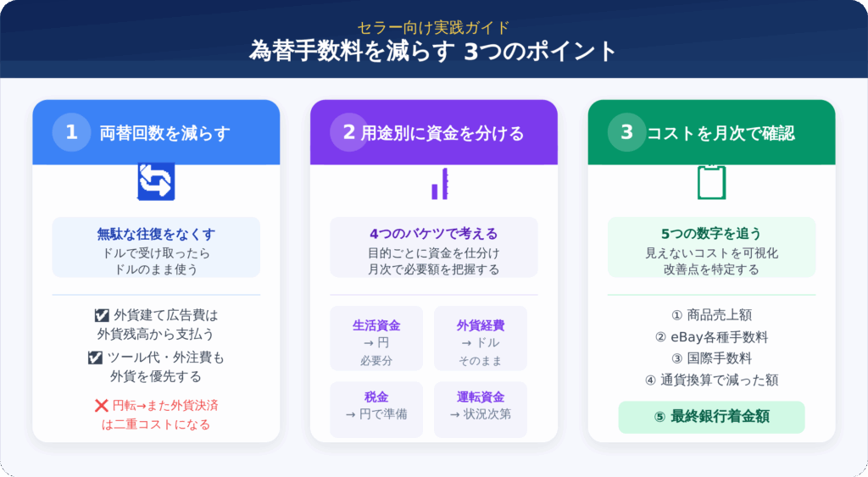This screenshot has height=477, width=868.
Task: Click the blue exchange arrows icon
Action: click(156, 181)
